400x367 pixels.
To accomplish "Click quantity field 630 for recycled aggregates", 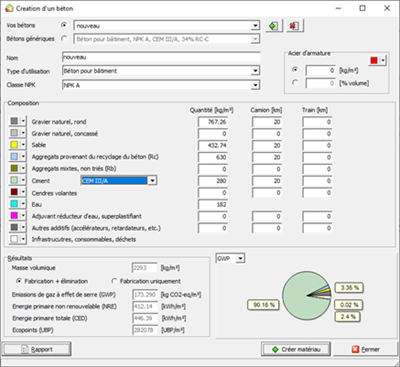I will pos(213,157).
